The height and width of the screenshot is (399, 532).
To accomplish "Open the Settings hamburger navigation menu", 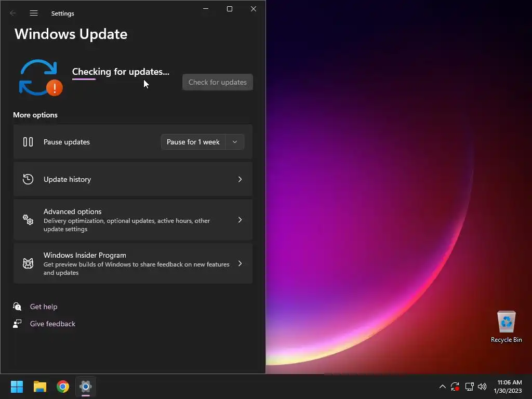I will tap(34, 13).
